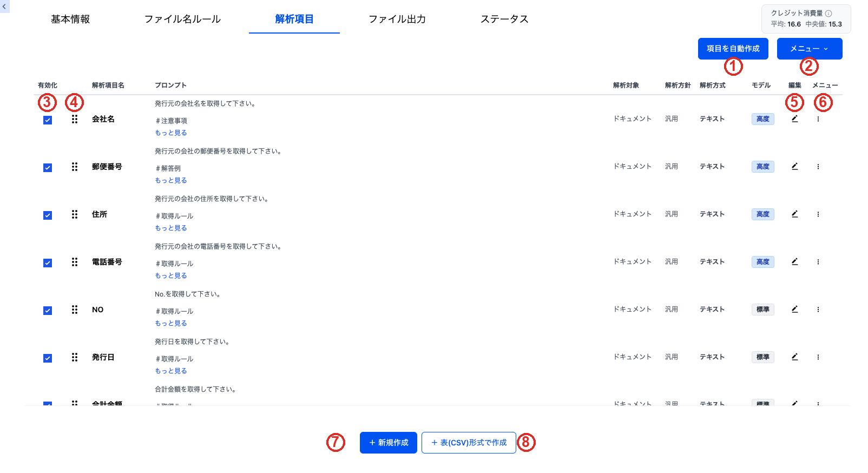Click the edit pencil for 郵便番号 row
The image size is (868, 473).
[x=794, y=167]
